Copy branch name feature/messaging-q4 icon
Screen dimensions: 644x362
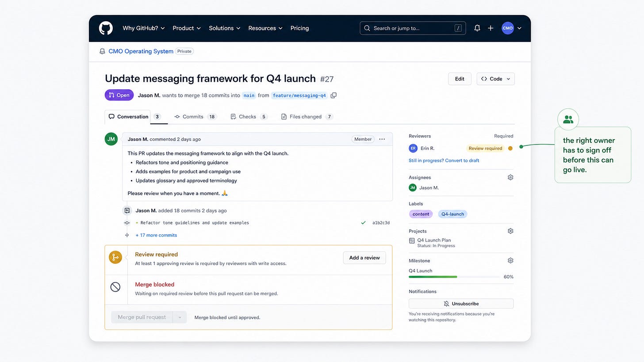(x=333, y=95)
